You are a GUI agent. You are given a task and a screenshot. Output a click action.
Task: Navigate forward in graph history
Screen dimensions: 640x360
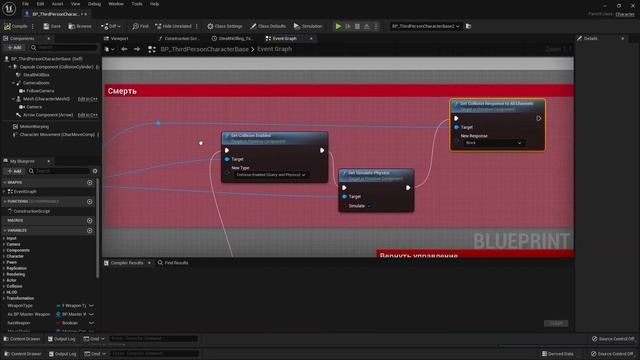pyautogui.click(x=137, y=49)
